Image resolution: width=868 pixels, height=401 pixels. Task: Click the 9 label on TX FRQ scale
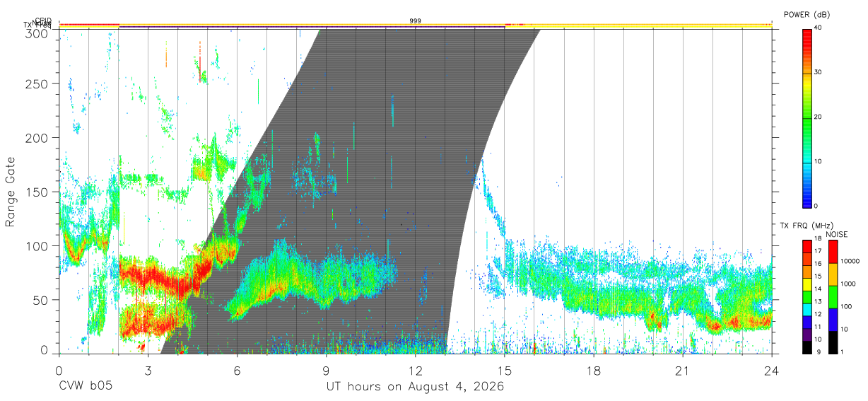click(819, 351)
